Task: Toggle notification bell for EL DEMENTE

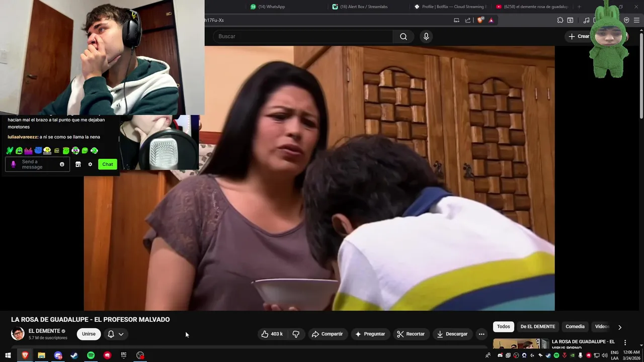Action: click(111, 334)
